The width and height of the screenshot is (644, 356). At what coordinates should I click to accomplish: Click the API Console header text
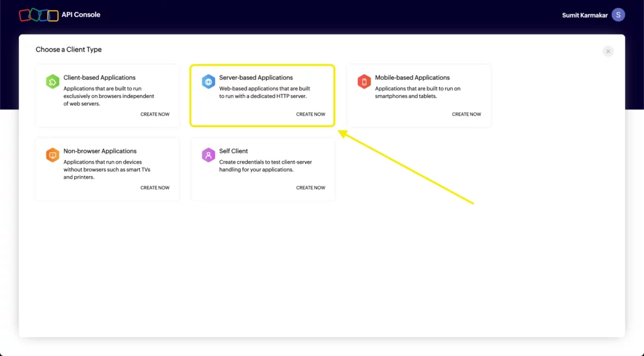[x=81, y=15]
